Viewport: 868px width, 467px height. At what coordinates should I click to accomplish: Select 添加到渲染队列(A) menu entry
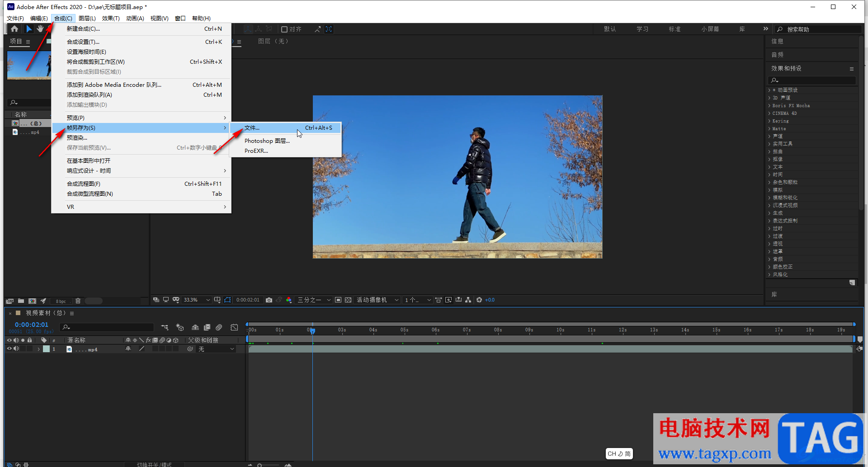click(142, 94)
